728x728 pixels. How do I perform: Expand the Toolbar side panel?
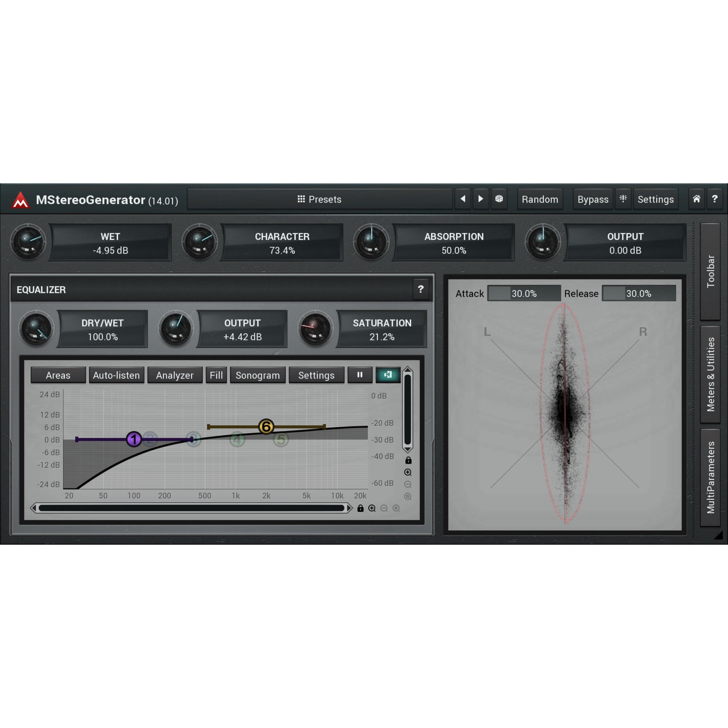click(710, 271)
